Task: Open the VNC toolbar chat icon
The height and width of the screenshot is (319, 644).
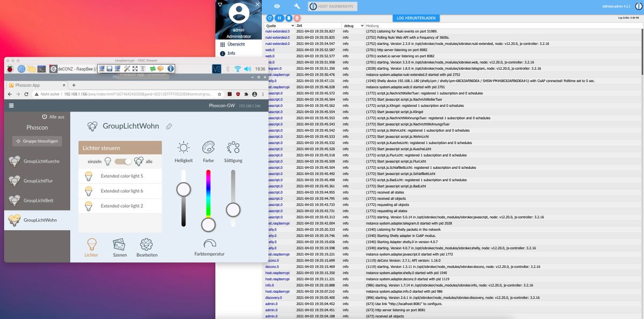Action: [160, 69]
